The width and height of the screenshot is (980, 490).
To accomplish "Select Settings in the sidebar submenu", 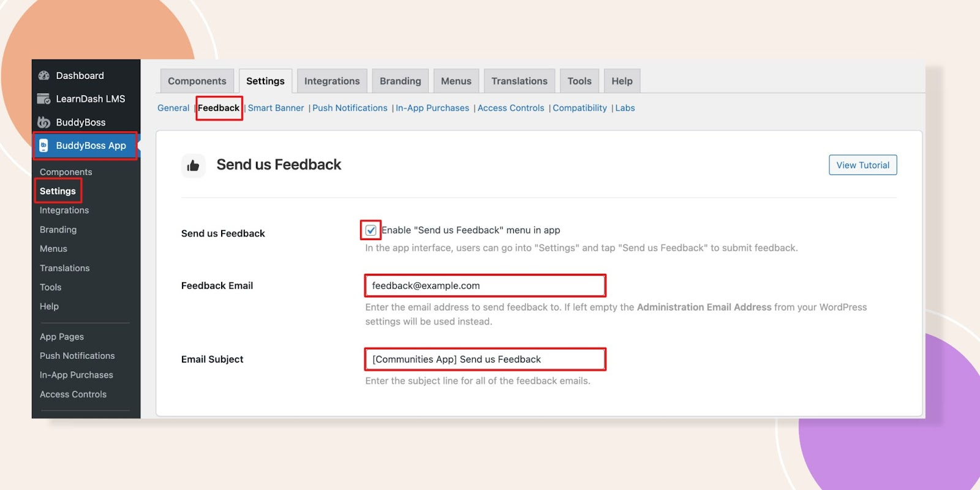I will (58, 191).
